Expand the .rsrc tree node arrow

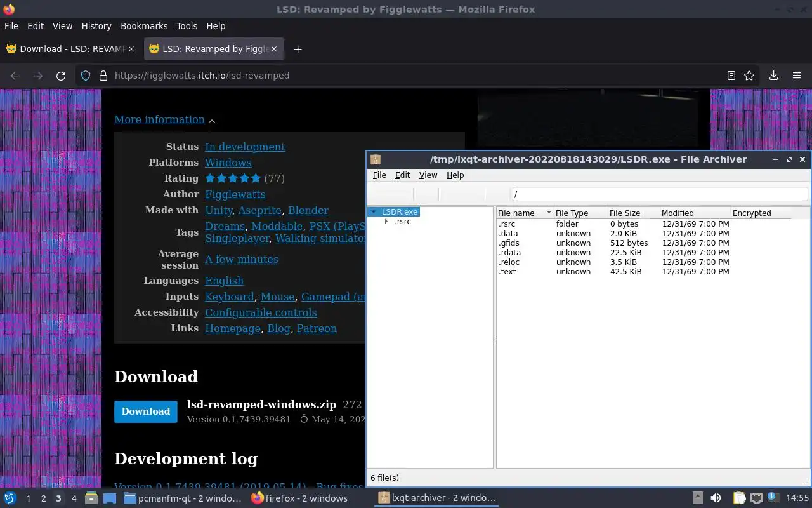pyautogui.click(x=386, y=222)
